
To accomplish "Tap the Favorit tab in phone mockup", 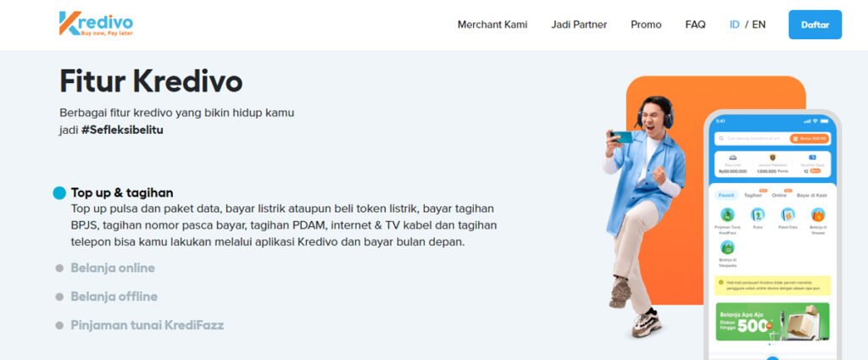I will (x=726, y=195).
